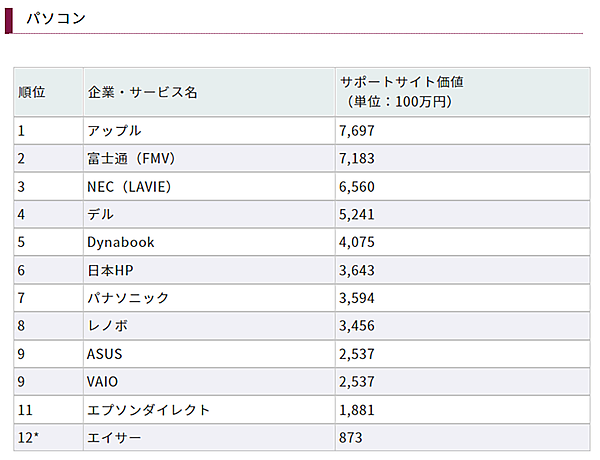Click the value 4,075
The width and height of the screenshot is (600, 460).
[x=357, y=242]
